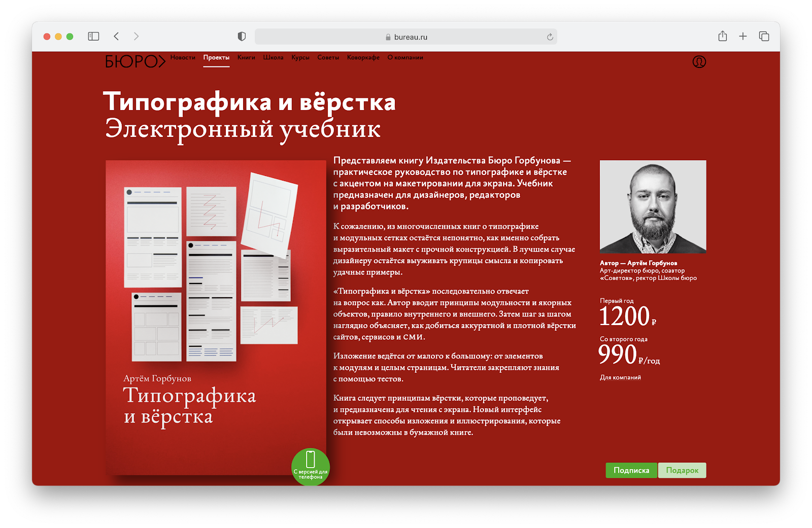Follow the Для компаний link

(620, 377)
